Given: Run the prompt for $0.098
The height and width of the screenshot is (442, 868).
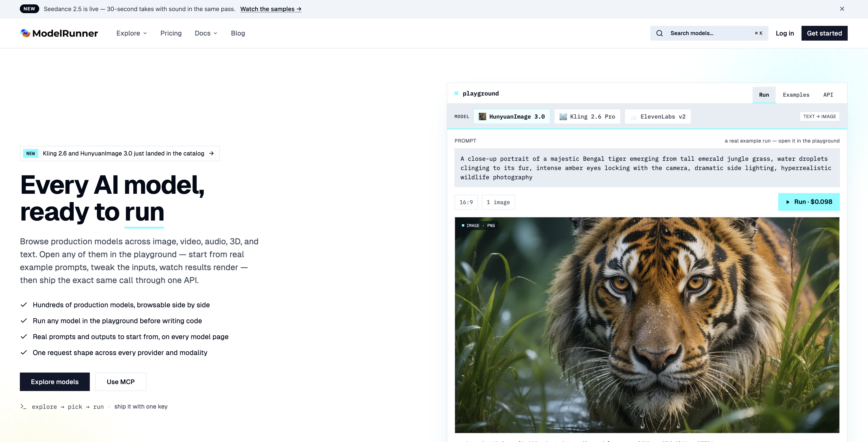Looking at the screenshot, I should click(x=809, y=202).
